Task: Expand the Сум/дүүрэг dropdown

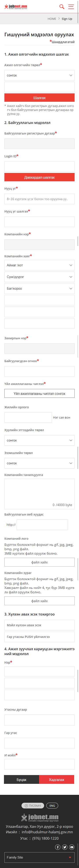Action: 39,277
